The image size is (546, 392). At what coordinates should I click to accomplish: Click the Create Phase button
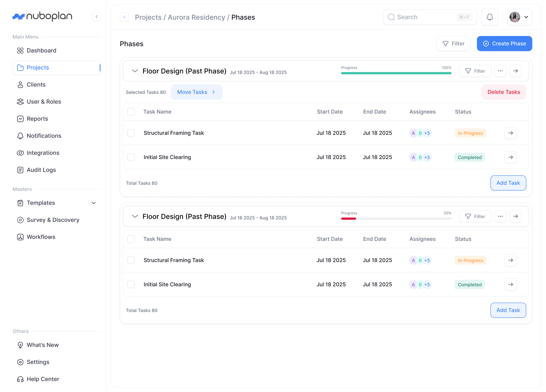(x=504, y=44)
